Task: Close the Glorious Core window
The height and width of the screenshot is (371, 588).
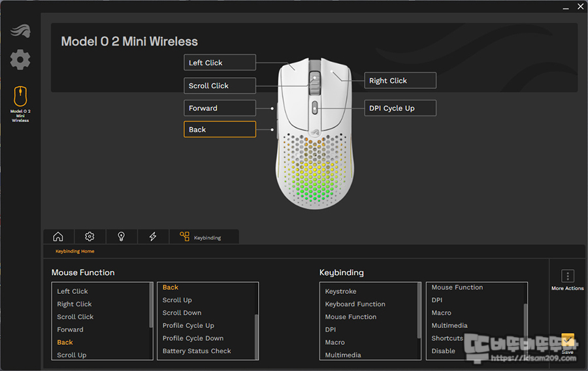Action: pyautogui.click(x=581, y=7)
